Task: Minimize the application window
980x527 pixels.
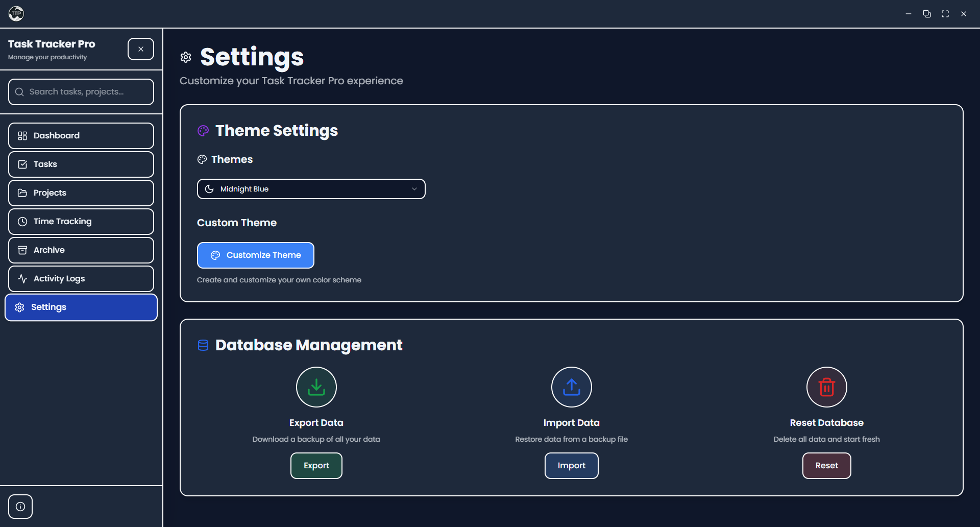Action: 909,14
